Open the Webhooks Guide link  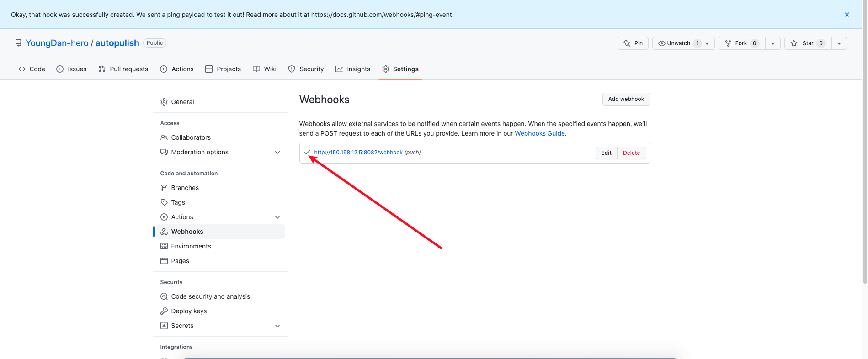[x=540, y=133]
